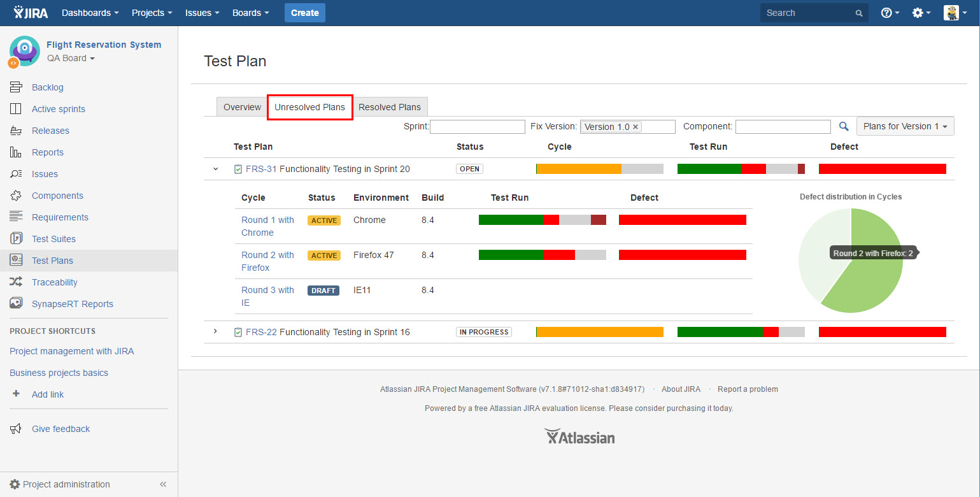980x497 pixels.
Task: Click the Test Suites icon
Action: [x=16, y=239]
